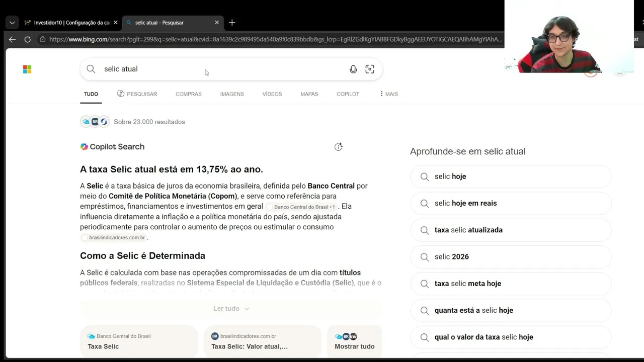Click 'Mostrar tudo' sources card
The image size is (644, 362).
click(x=355, y=341)
